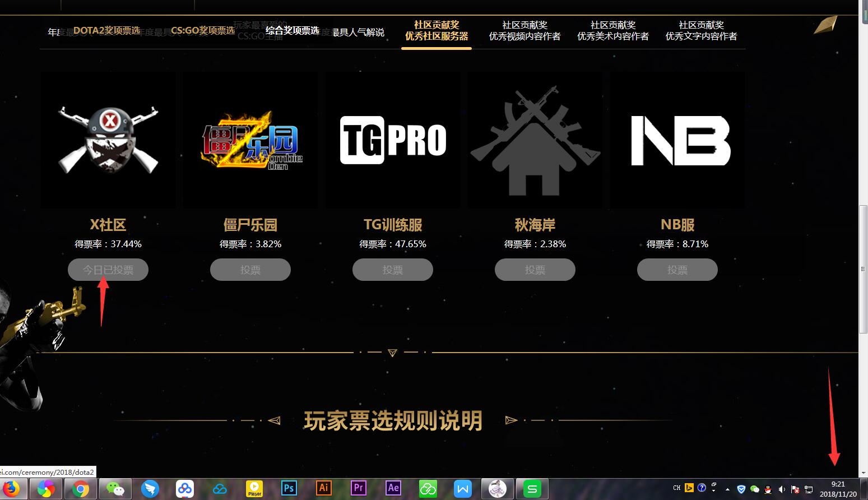Open the 优秀视频内容作者 award tab
Image resolution: width=868 pixels, height=500 pixels.
[x=524, y=30]
